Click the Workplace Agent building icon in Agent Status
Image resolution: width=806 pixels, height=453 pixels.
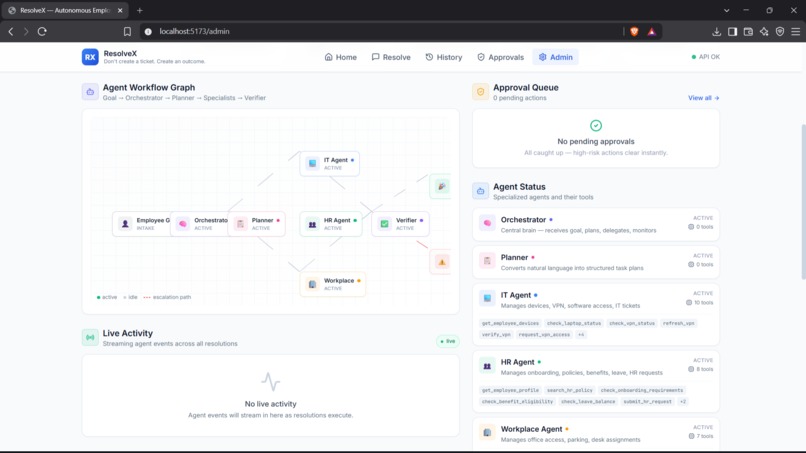pyautogui.click(x=487, y=432)
